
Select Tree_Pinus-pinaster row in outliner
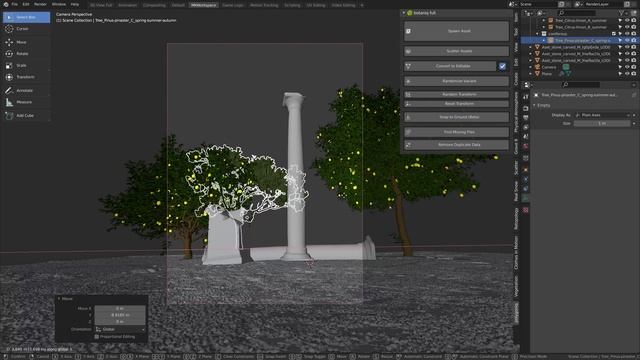[580, 40]
